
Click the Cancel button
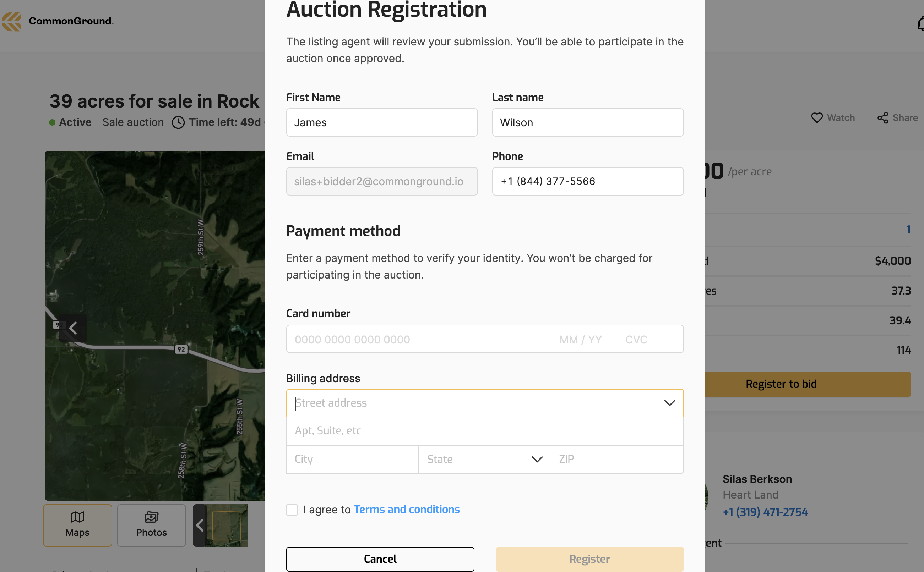380,559
